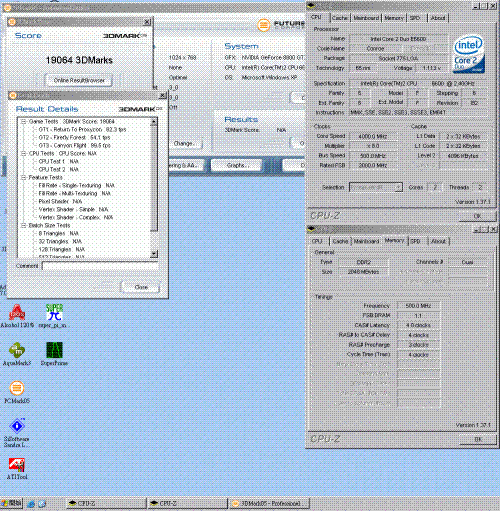Image resolution: width=500 pixels, height=511 pixels.
Task: Click the 19064 3DMarks score text
Action: [x=79, y=60]
